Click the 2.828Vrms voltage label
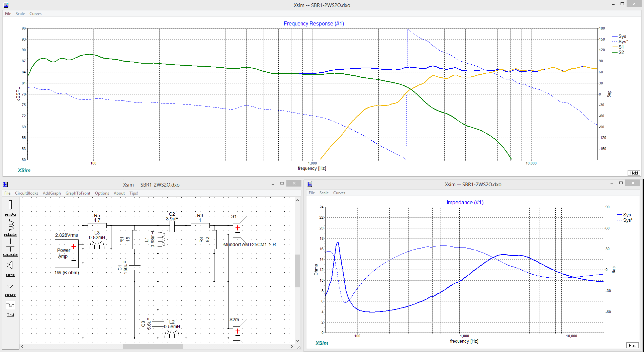 tap(67, 235)
